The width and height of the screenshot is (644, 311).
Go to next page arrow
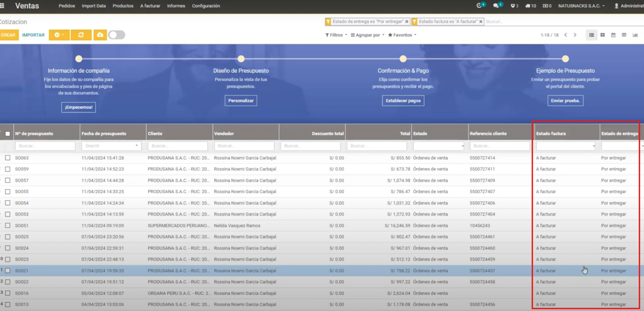click(x=575, y=35)
